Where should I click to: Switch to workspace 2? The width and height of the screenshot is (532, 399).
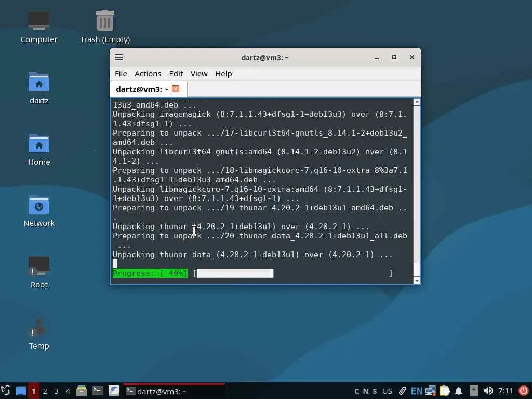pos(45,391)
